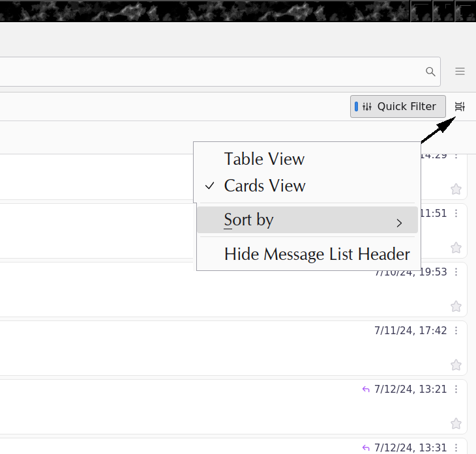Star the message from 7/10/24, 19:53
Screen dimensions: 476x454
pyautogui.click(x=456, y=307)
